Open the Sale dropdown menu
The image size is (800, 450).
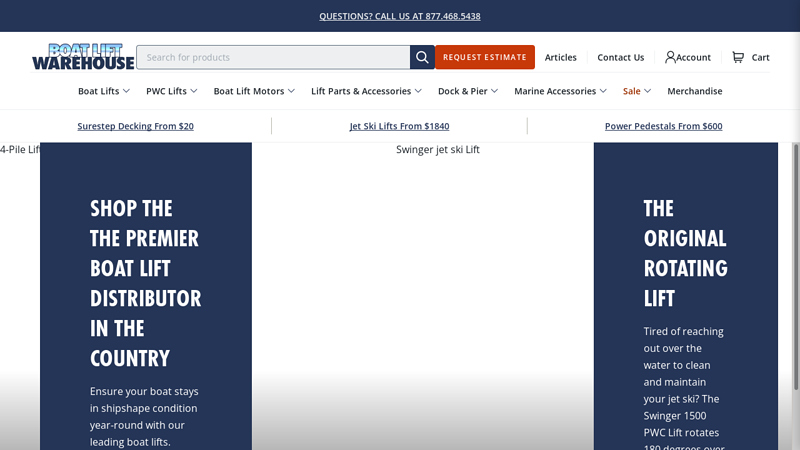(637, 91)
